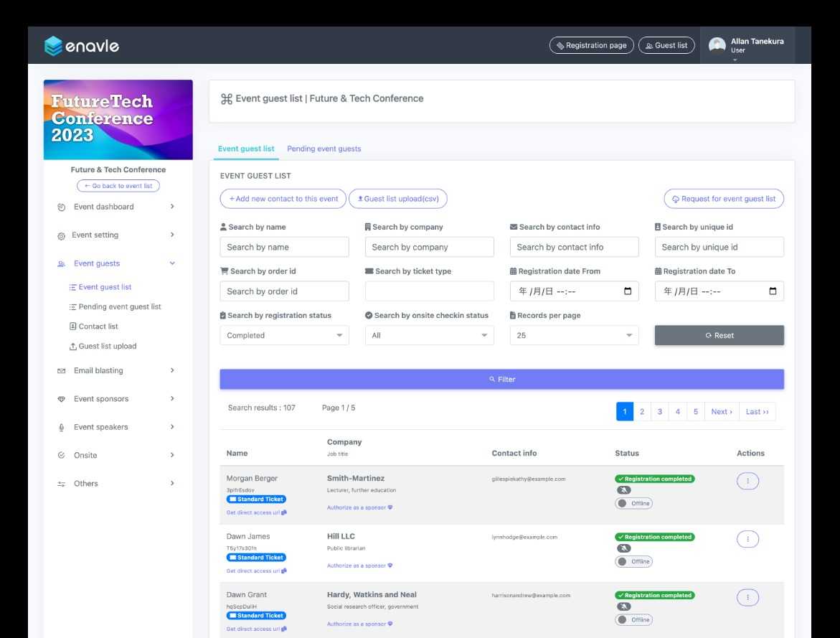Open Contact list in sidebar
Screen dimensions: 840x638
(x=98, y=327)
